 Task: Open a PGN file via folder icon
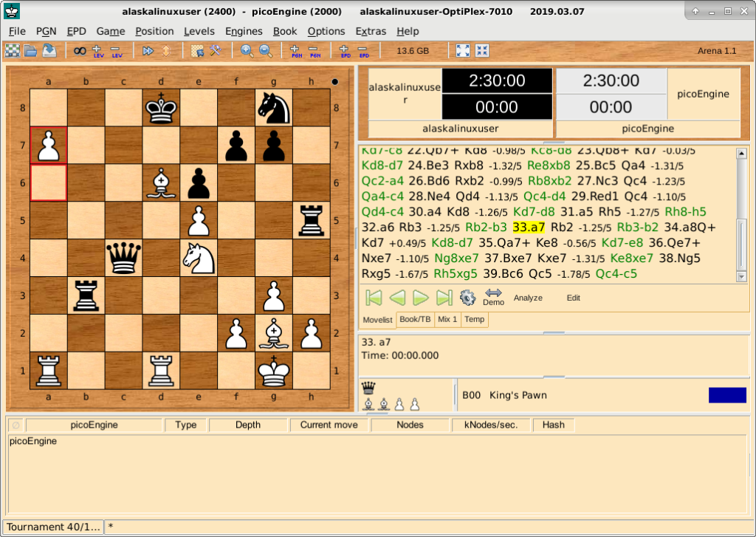(30, 51)
